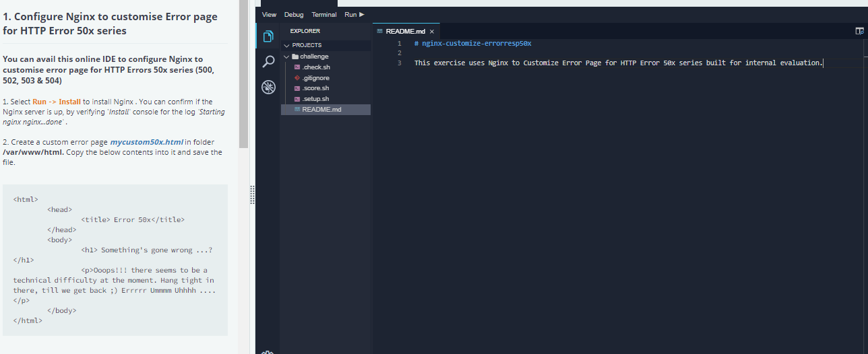
Task: Click line number 2 in the gutter
Action: pyautogui.click(x=400, y=53)
